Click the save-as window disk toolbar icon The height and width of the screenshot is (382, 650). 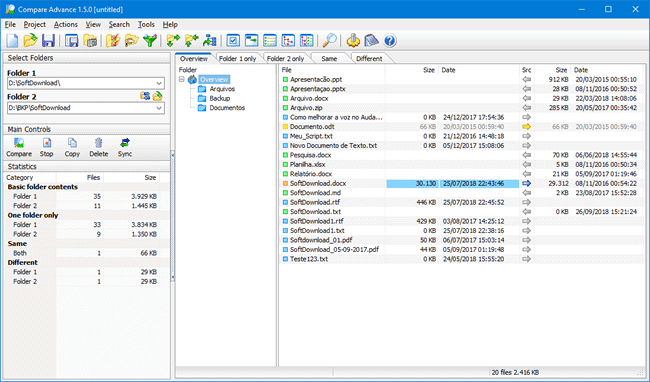tap(72, 41)
